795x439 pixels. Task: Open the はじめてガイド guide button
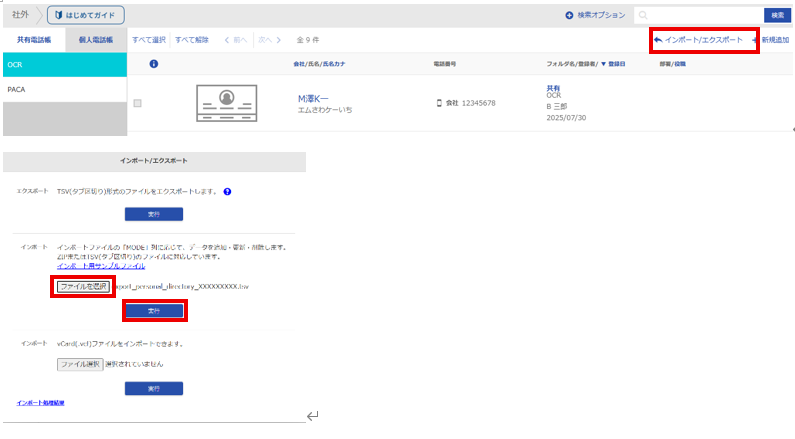tap(86, 15)
